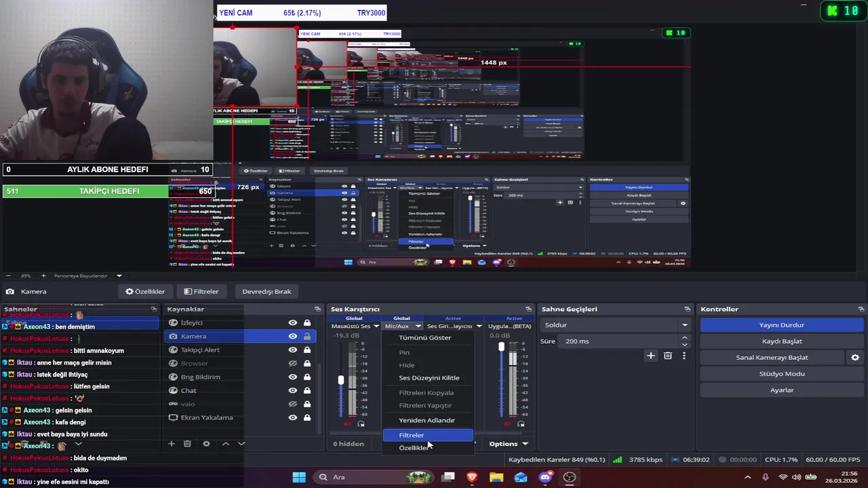The image size is (868, 488).
Task: Show the hidden Browser source
Action: click(293, 363)
